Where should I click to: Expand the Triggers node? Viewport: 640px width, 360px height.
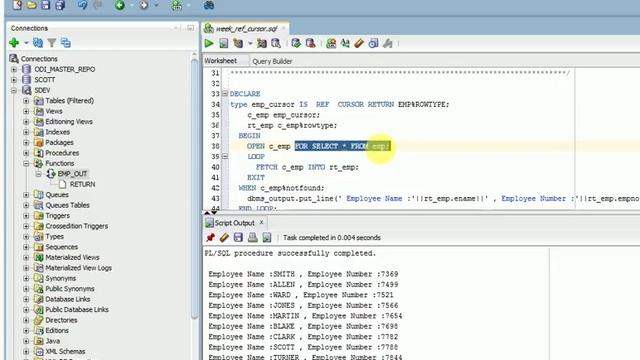[26, 216]
